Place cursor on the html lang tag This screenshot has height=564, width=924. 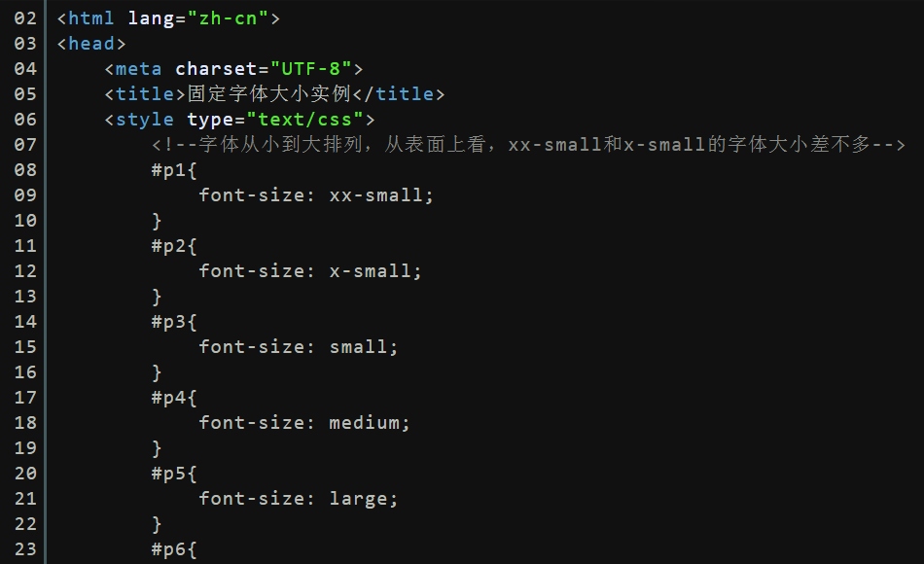168,18
